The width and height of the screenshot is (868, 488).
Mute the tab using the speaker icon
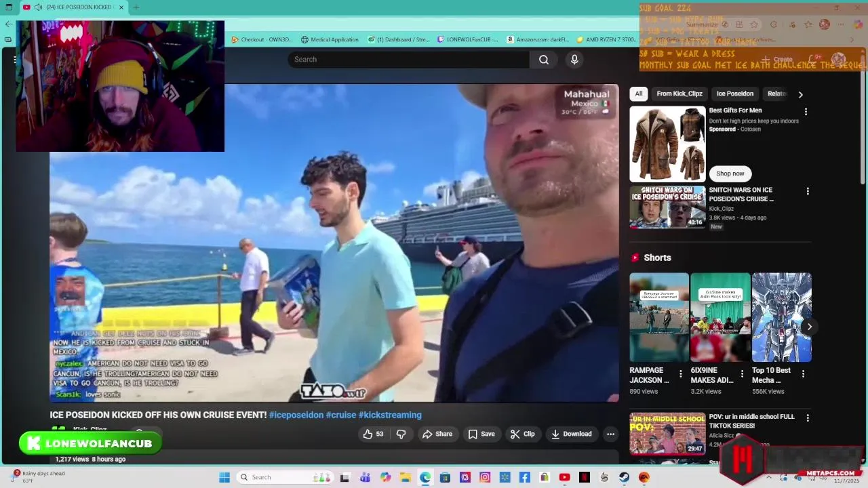click(39, 7)
